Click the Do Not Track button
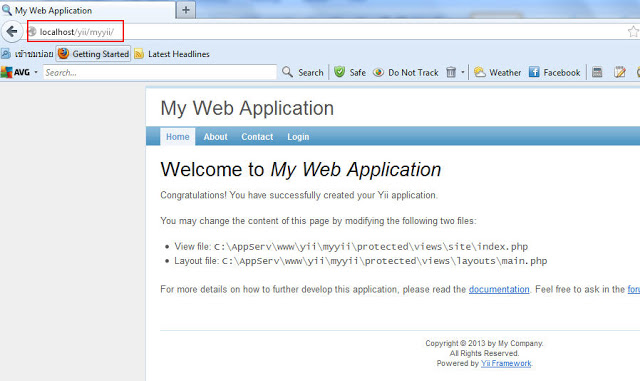 (x=406, y=73)
